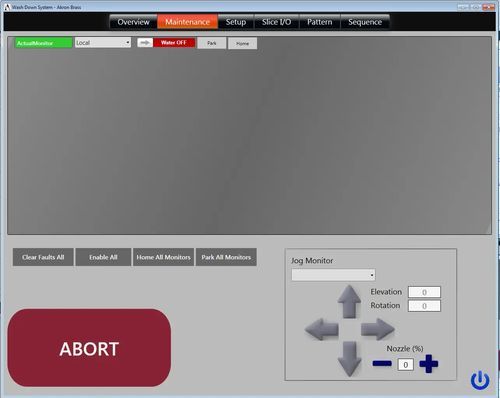The height and width of the screenshot is (398, 500).
Task: Select Clear Faults All button
Action: pyautogui.click(x=43, y=257)
